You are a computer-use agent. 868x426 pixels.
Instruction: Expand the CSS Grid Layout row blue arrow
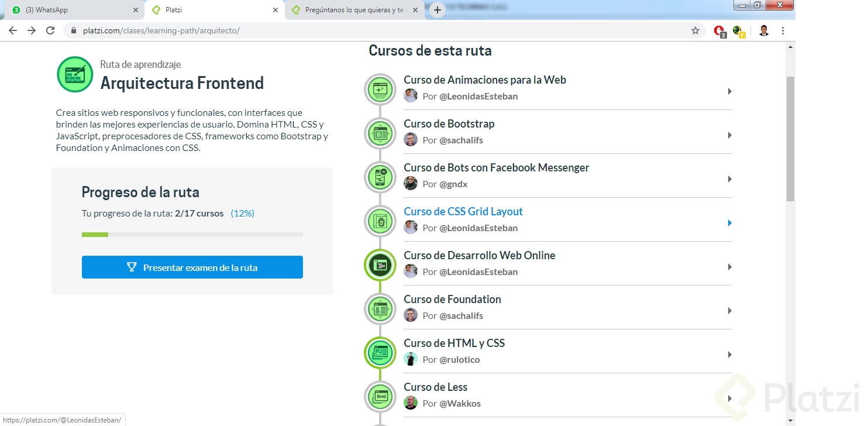729,223
